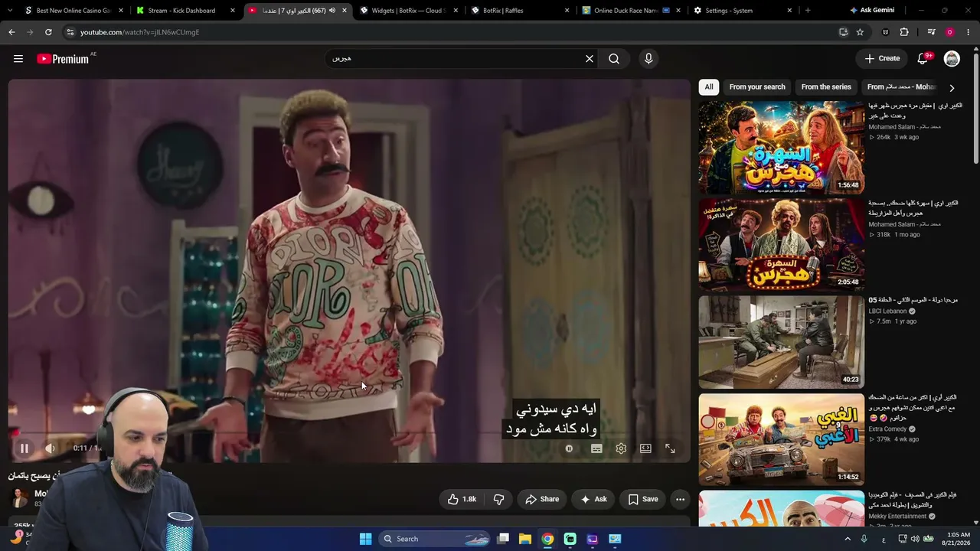View site information icon in address bar
The image size is (980, 551).
(70, 32)
